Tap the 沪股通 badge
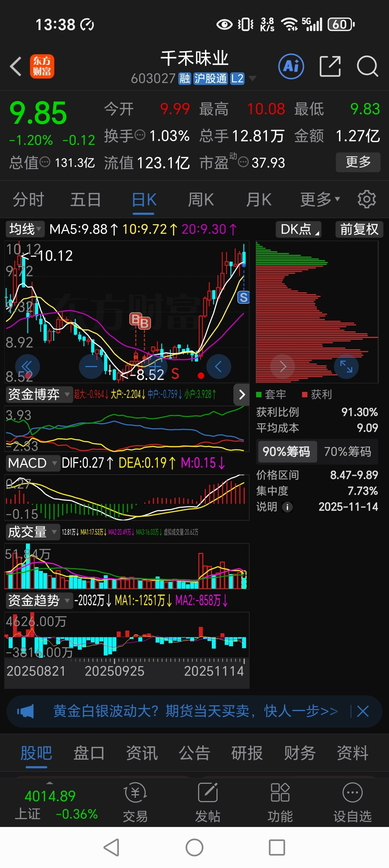The height and width of the screenshot is (868, 389). click(210, 78)
